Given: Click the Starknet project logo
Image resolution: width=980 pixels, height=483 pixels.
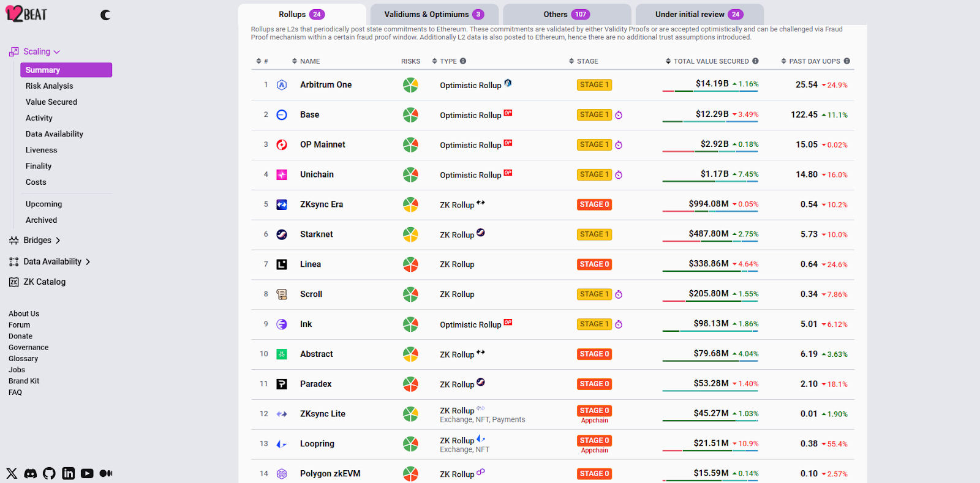Looking at the screenshot, I should pyautogui.click(x=282, y=234).
